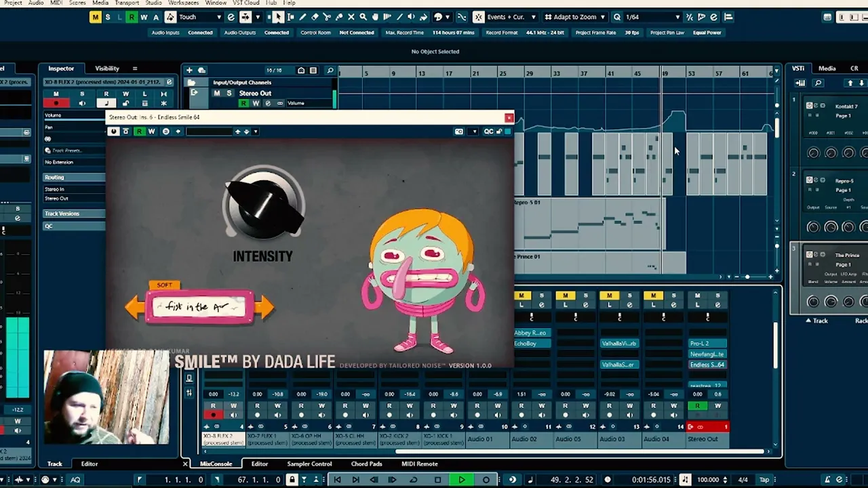Open the Transport menu
Image resolution: width=868 pixels, height=488 pixels.
tap(127, 3)
